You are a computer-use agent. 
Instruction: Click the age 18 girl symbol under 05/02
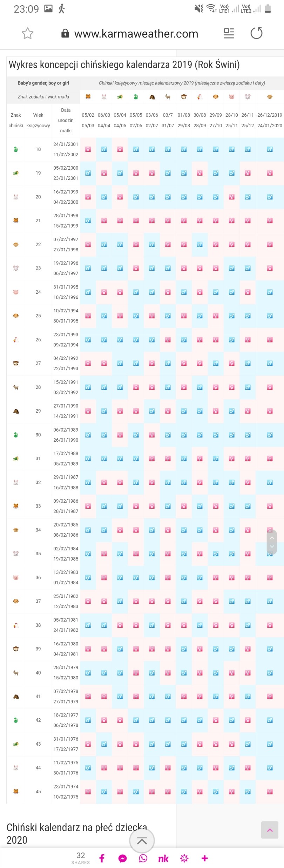[88, 149]
